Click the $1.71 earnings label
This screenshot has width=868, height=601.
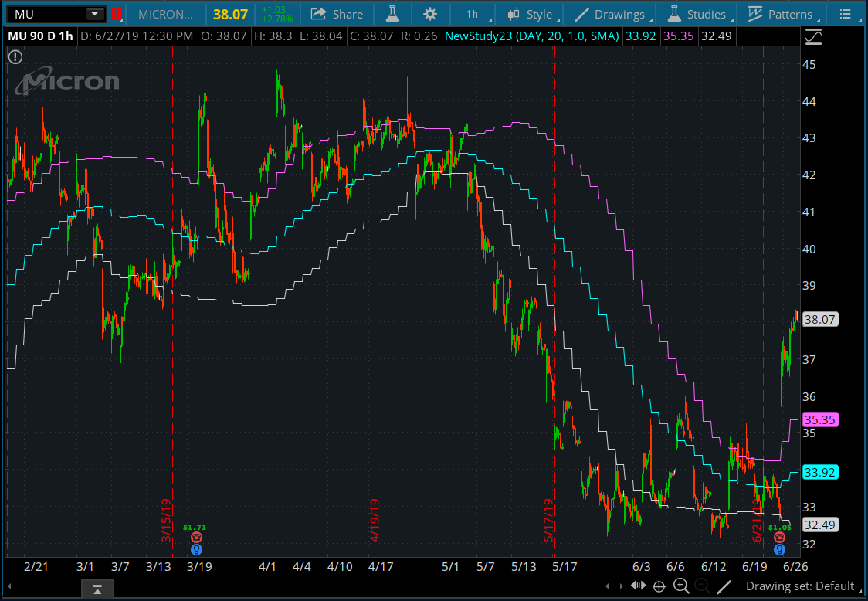195,528
